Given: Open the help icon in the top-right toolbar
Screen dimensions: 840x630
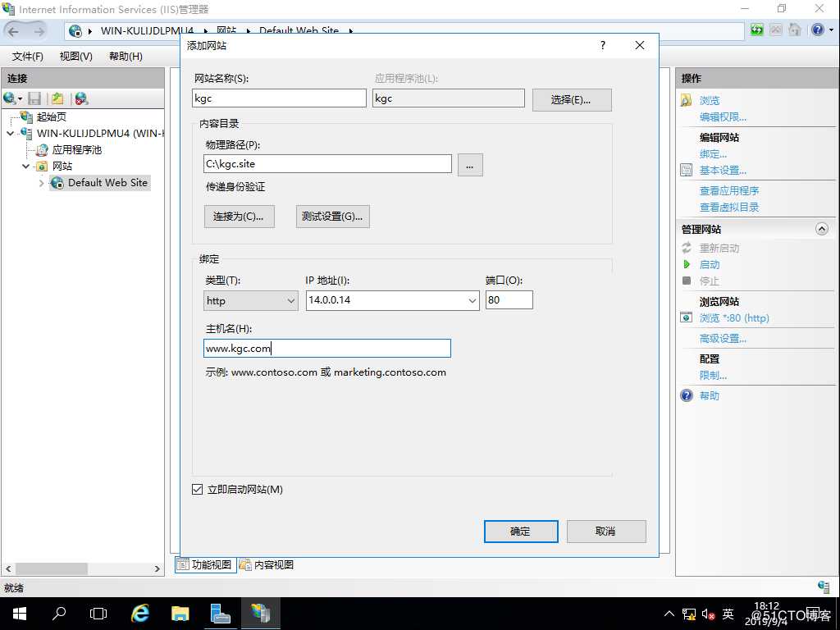Looking at the screenshot, I should tap(818, 30).
